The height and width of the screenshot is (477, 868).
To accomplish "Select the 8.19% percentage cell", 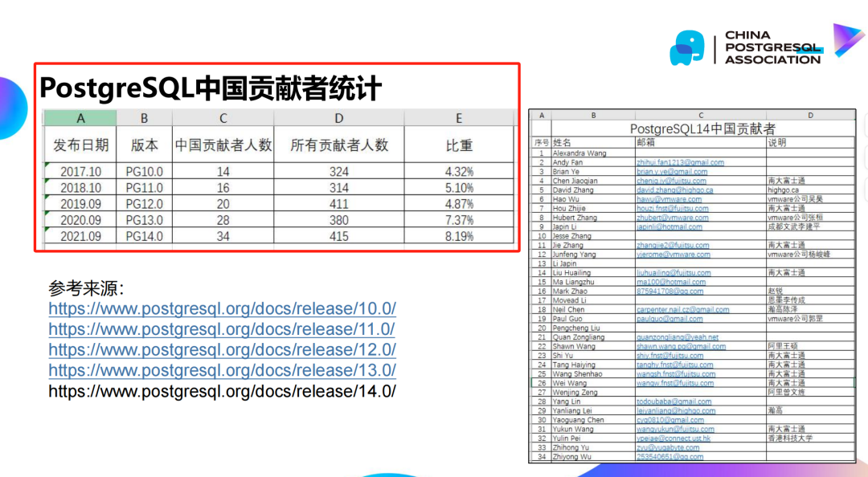I will [x=459, y=236].
